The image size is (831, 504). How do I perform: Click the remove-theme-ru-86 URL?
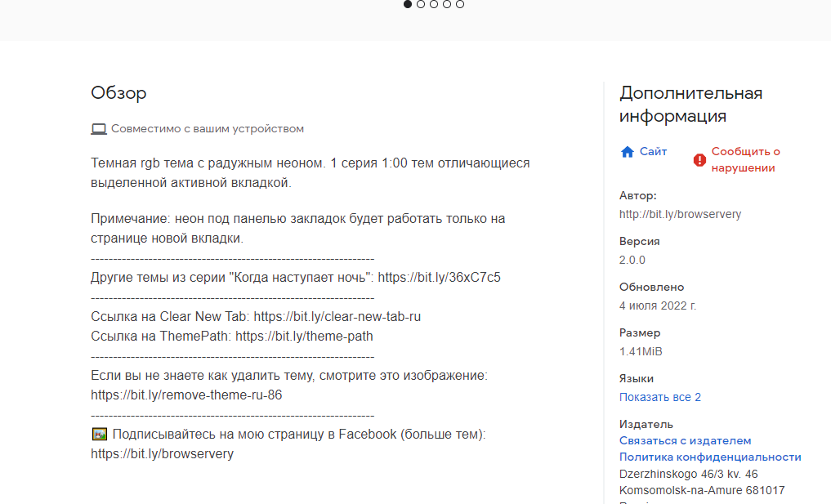(x=186, y=395)
